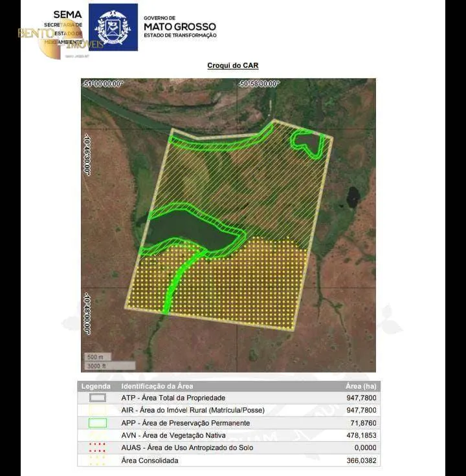Click the grey ATP legend swatch

coord(98,398)
